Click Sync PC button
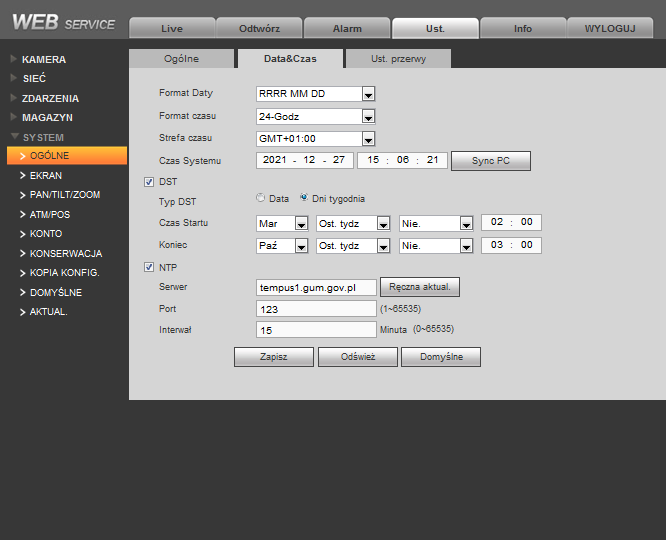The width and height of the screenshot is (666, 540). click(x=491, y=161)
